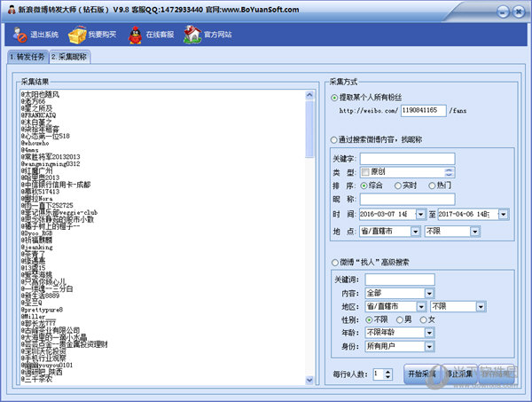
Task: Open 我要购买 shopping basket icon
Action: coord(77,35)
